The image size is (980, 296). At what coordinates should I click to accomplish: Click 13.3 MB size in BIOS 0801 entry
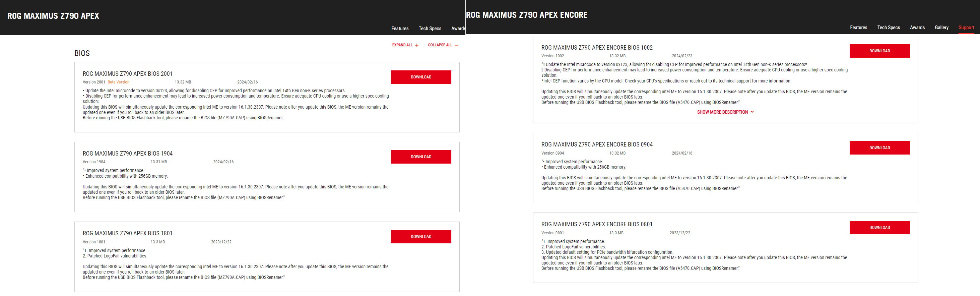[616, 233]
